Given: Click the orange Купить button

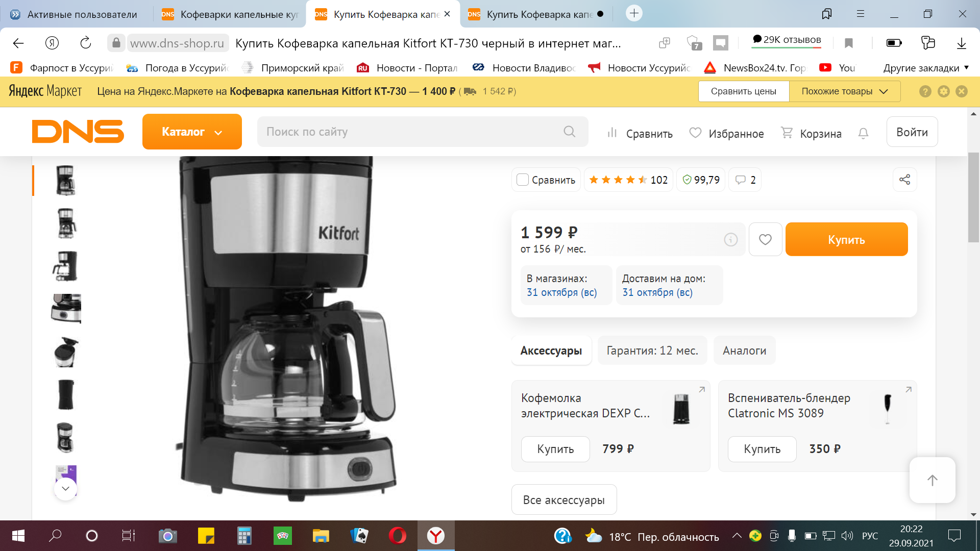Looking at the screenshot, I should coord(846,239).
